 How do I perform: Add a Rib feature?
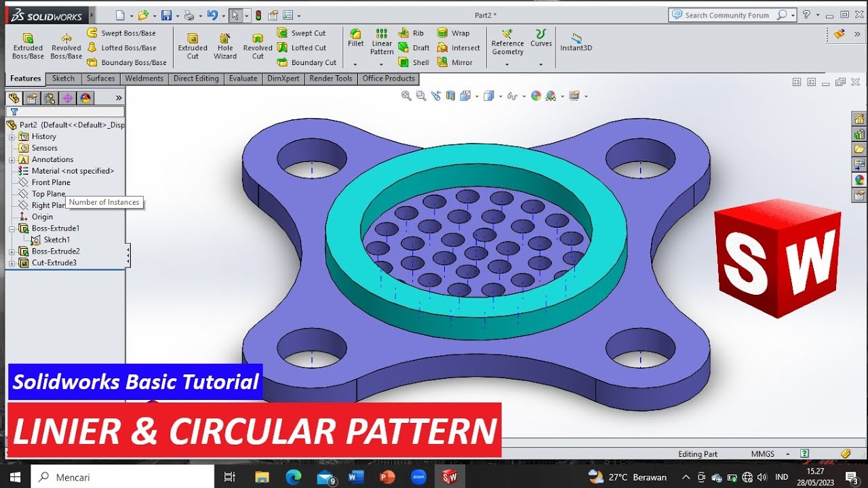click(411, 33)
